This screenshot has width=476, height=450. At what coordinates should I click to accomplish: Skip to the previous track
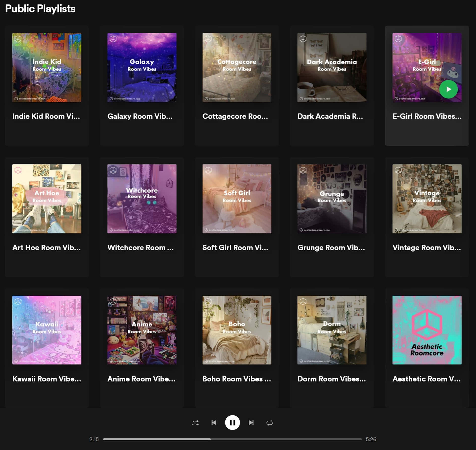click(214, 422)
